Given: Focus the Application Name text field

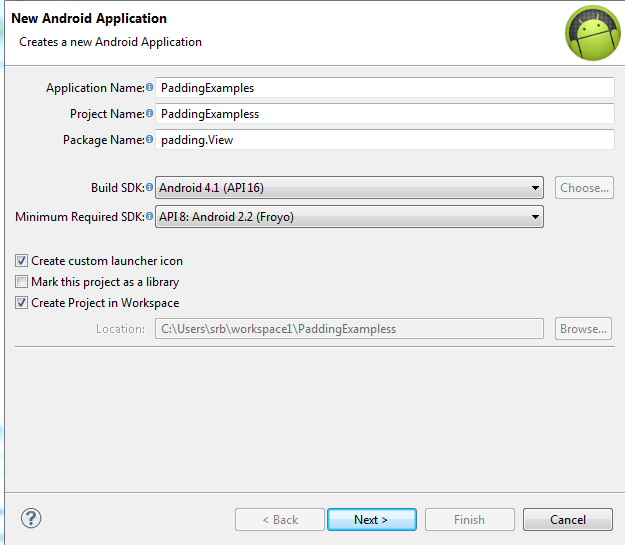Looking at the screenshot, I should (x=385, y=88).
